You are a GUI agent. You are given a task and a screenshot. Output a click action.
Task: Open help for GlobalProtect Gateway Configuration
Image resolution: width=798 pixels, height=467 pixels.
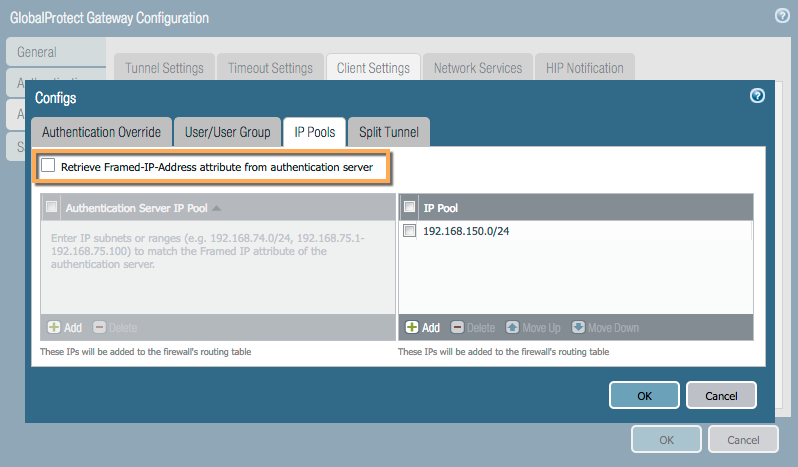tap(782, 16)
